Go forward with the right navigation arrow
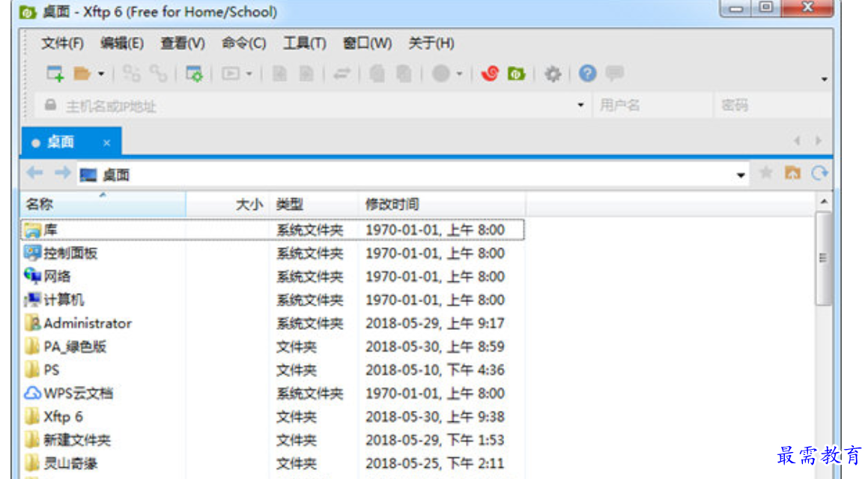This screenshot has width=868, height=479. [62, 173]
